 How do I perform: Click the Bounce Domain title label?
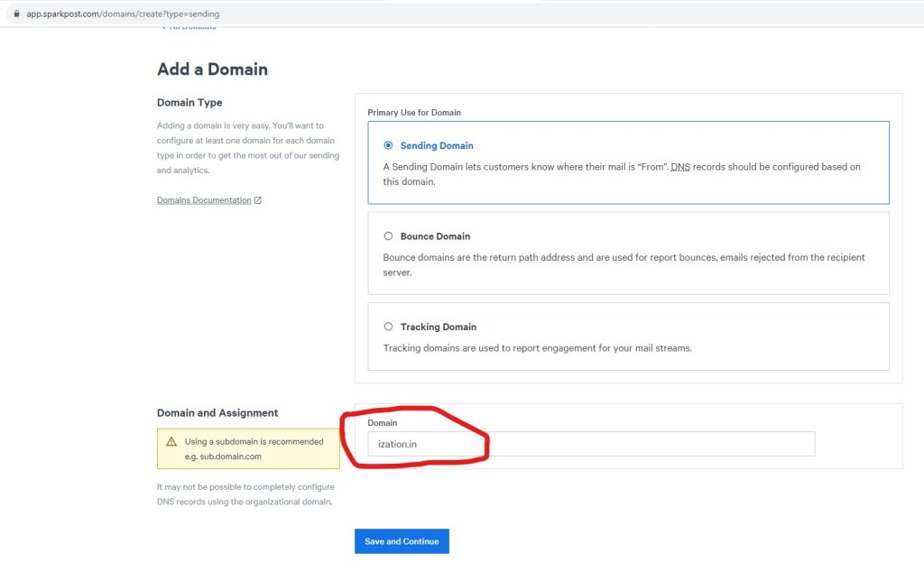435,236
